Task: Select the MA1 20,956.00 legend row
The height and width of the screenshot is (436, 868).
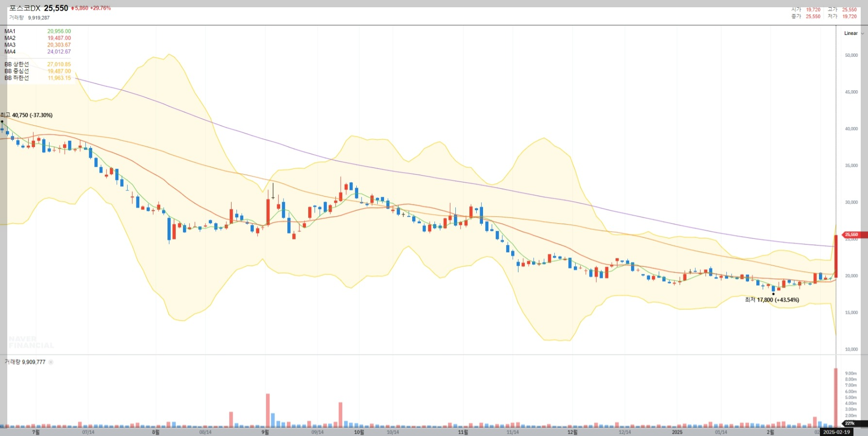Action: coord(37,32)
